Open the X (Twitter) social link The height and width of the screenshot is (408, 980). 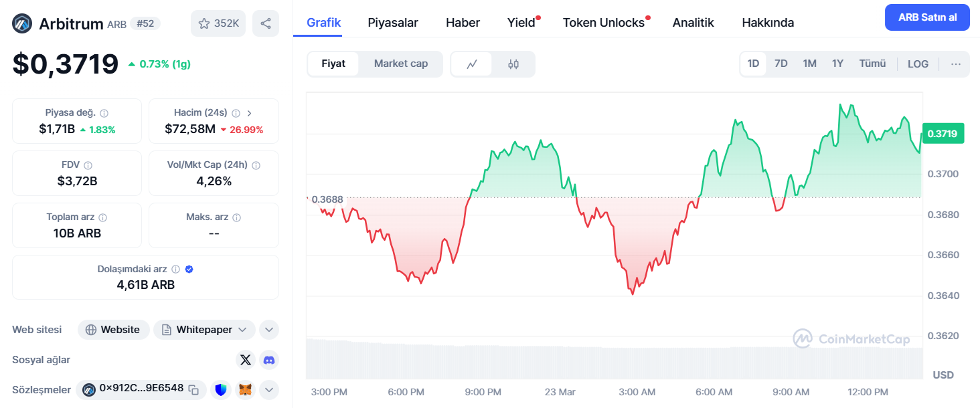(246, 360)
